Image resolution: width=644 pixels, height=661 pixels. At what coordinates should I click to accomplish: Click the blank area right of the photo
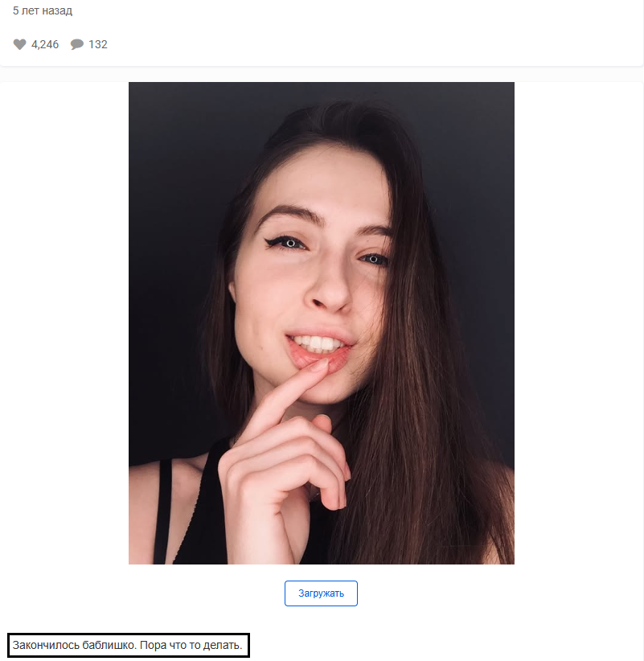[578, 323]
